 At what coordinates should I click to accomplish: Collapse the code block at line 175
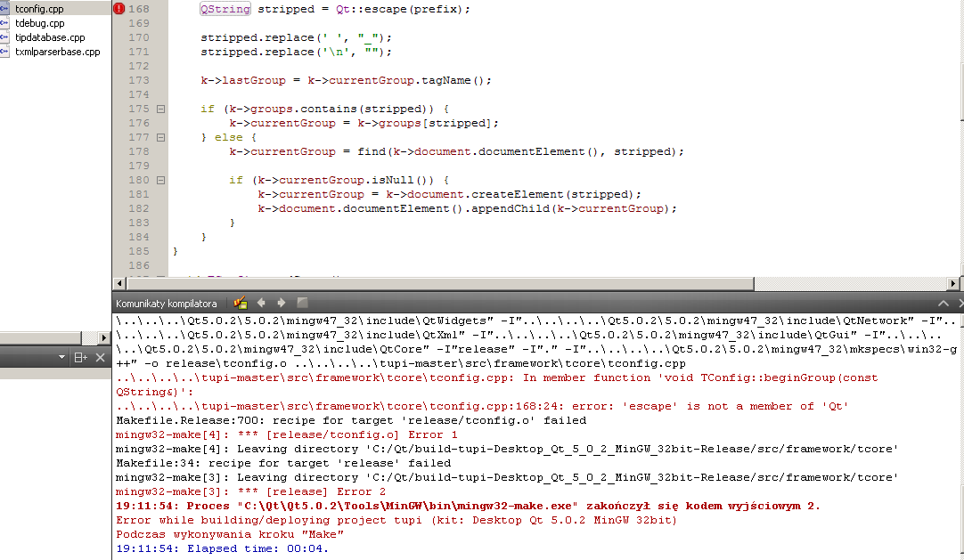click(160, 109)
